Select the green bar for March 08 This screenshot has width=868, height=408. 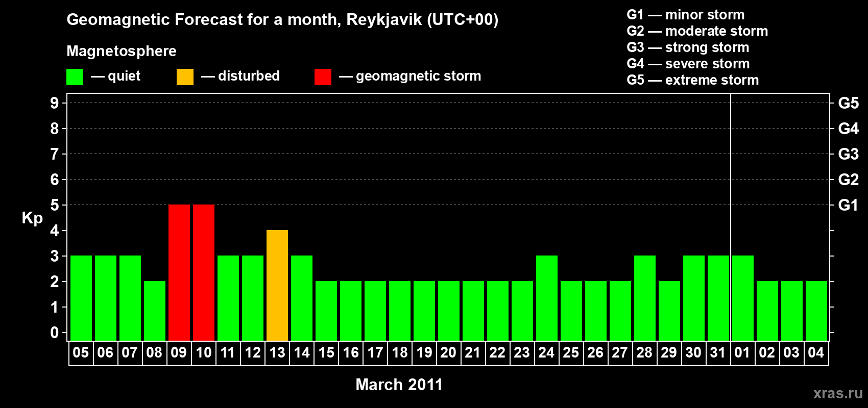[155, 311]
